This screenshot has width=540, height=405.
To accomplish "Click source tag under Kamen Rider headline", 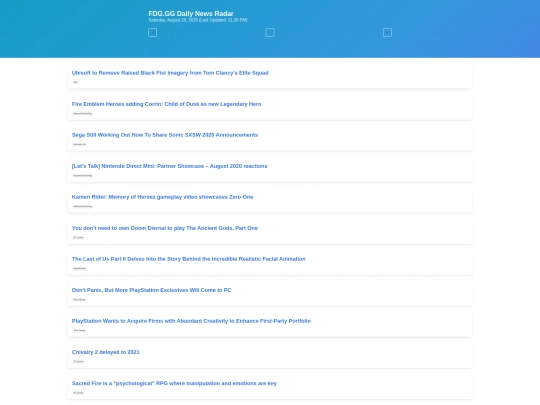I will [x=83, y=206].
